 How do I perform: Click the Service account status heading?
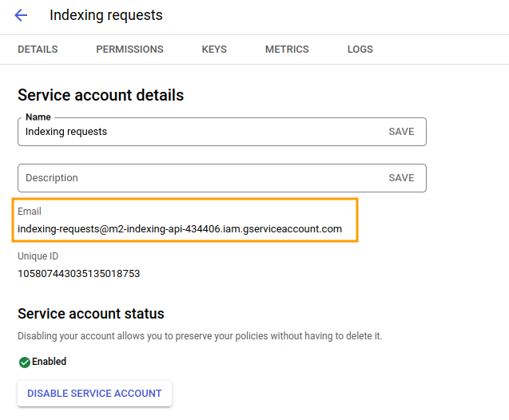point(91,314)
